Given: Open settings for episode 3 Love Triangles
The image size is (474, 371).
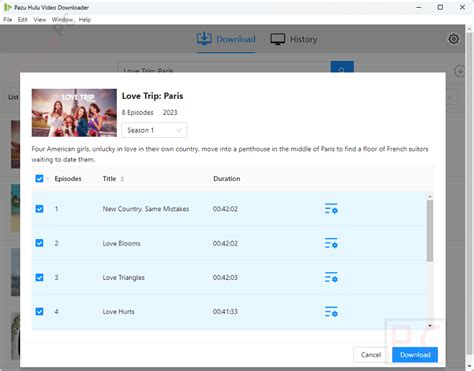Looking at the screenshot, I should point(331,277).
